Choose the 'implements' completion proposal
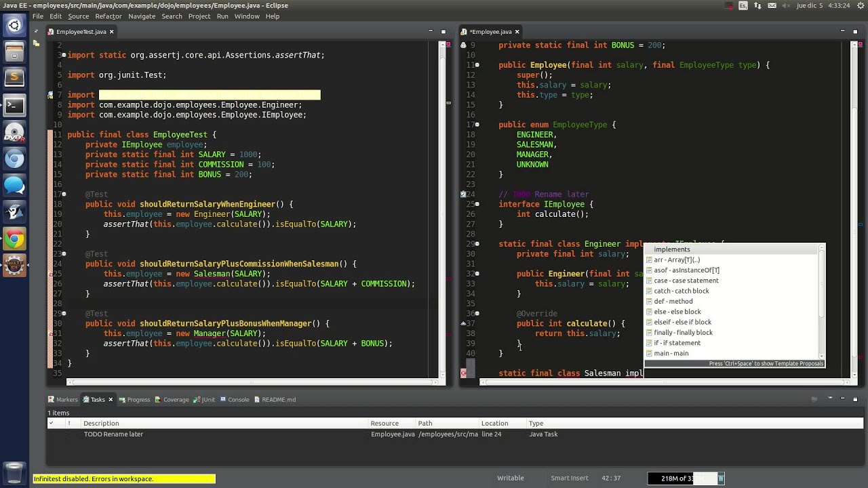868x488 pixels. [732, 249]
